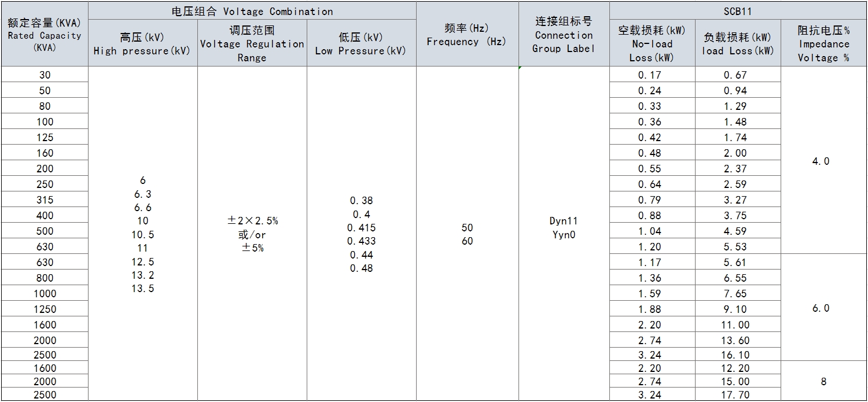Select the 1250 KVA rated capacity cell
This screenshot has height=402, width=868.
(45, 309)
